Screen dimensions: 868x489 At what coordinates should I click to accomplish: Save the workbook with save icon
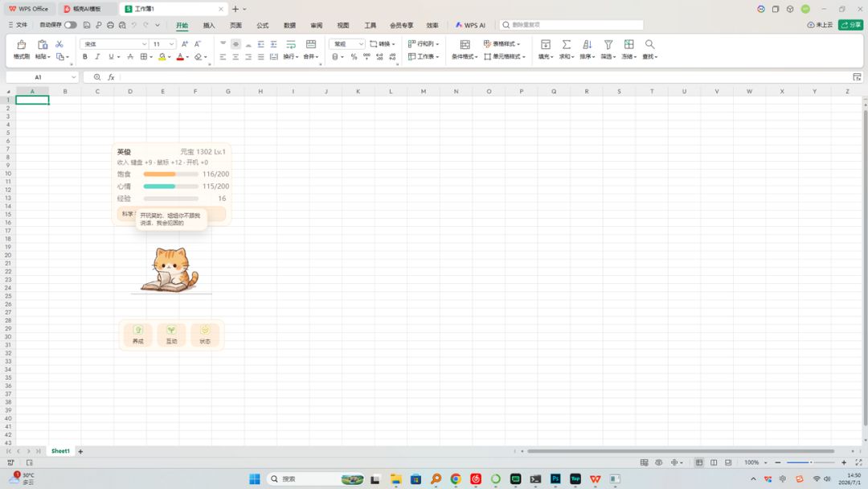pyautogui.click(x=86, y=25)
